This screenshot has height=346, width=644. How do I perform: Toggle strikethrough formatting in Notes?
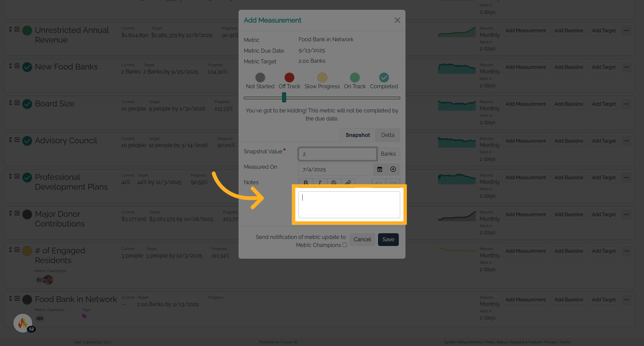point(334,183)
